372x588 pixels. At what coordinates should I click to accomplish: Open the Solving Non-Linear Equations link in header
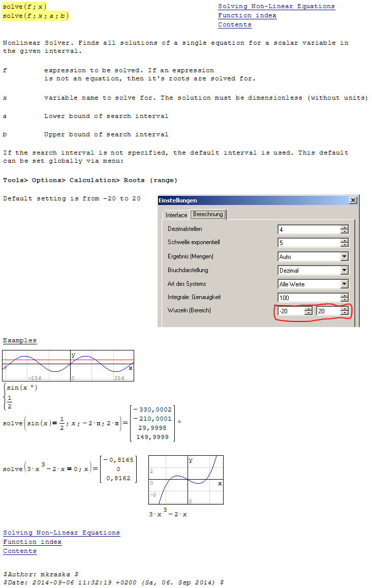coord(276,7)
